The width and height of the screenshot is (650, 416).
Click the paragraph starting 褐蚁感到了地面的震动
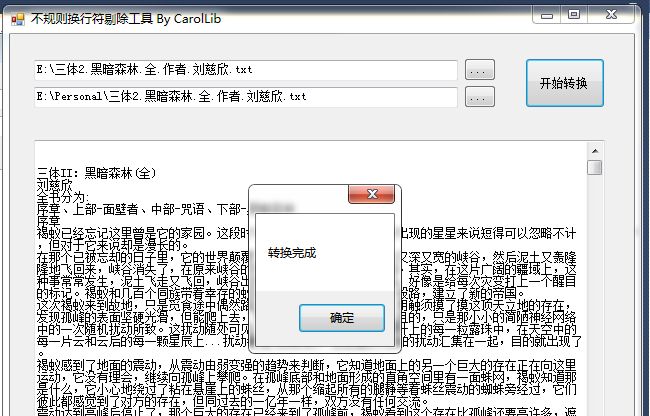pos(307,383)
